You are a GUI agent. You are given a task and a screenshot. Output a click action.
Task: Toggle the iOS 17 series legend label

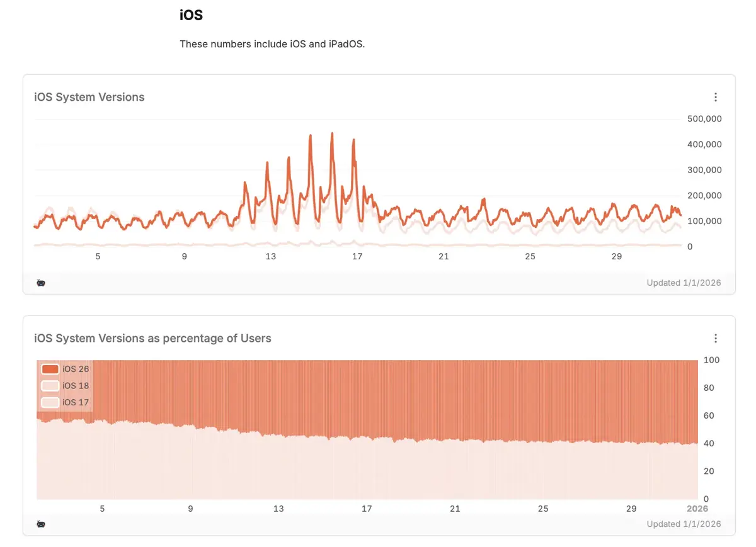pyautogui.click(x=76, y=402)
